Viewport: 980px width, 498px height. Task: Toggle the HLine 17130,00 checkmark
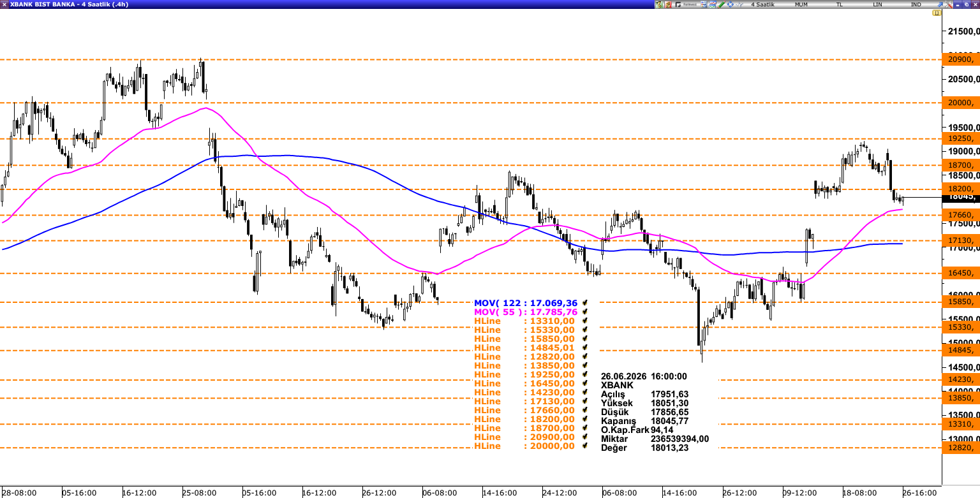584,402
